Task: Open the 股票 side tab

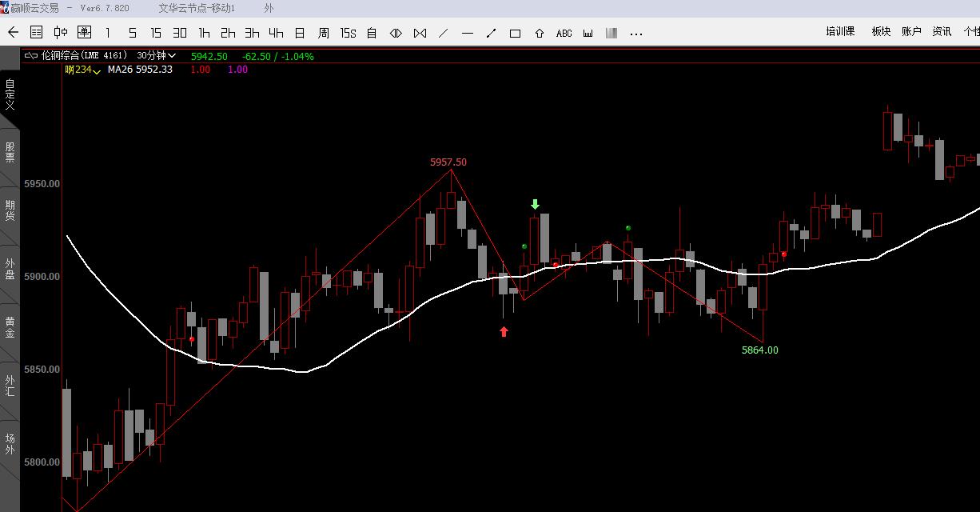Action: click(10, 152)
